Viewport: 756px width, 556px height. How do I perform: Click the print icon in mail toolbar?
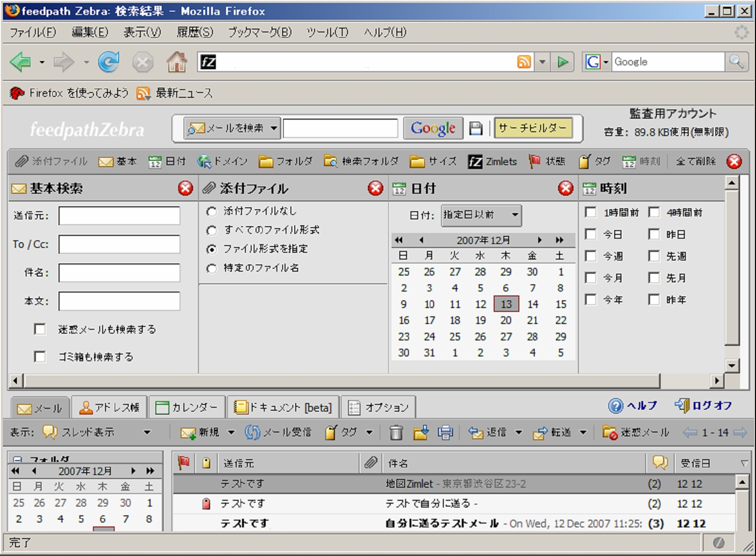pyautogui.click(x=445, y=432)
